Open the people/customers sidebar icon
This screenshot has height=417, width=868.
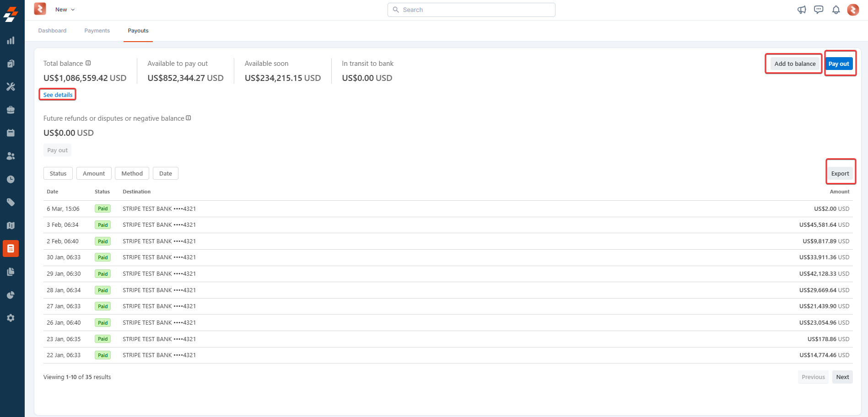click(x=11, y=156)
